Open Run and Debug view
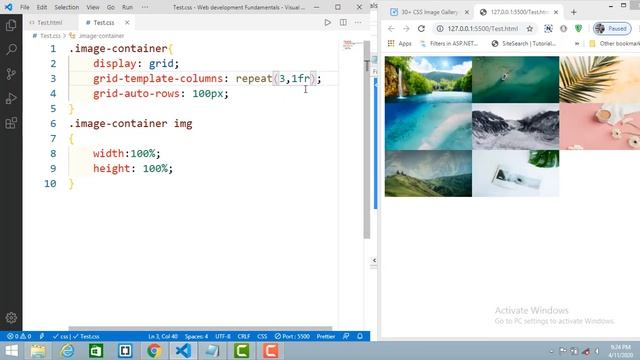This screenshot has width=640, height=360. (11, 98)
